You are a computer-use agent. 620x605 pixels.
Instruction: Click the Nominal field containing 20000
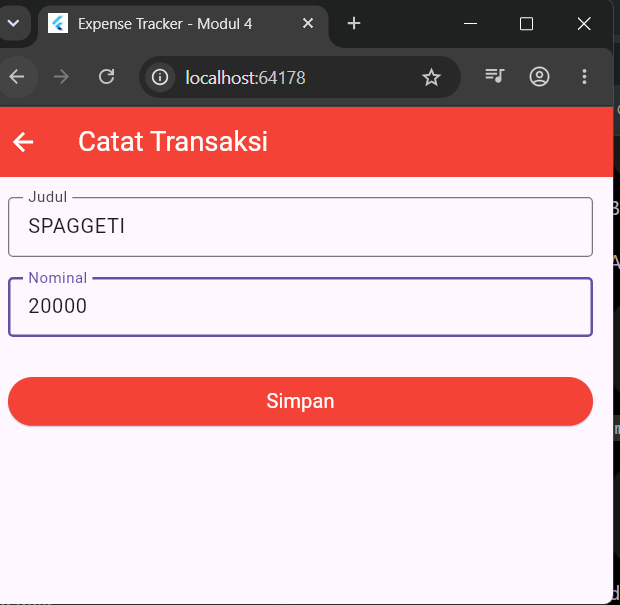pos(300,307)
